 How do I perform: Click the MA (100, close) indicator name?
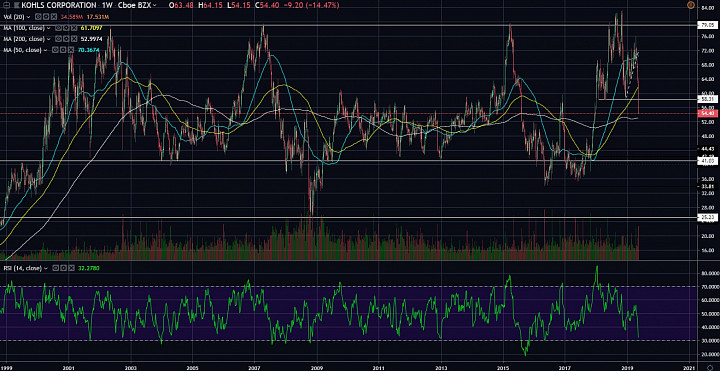coord(24,28)
